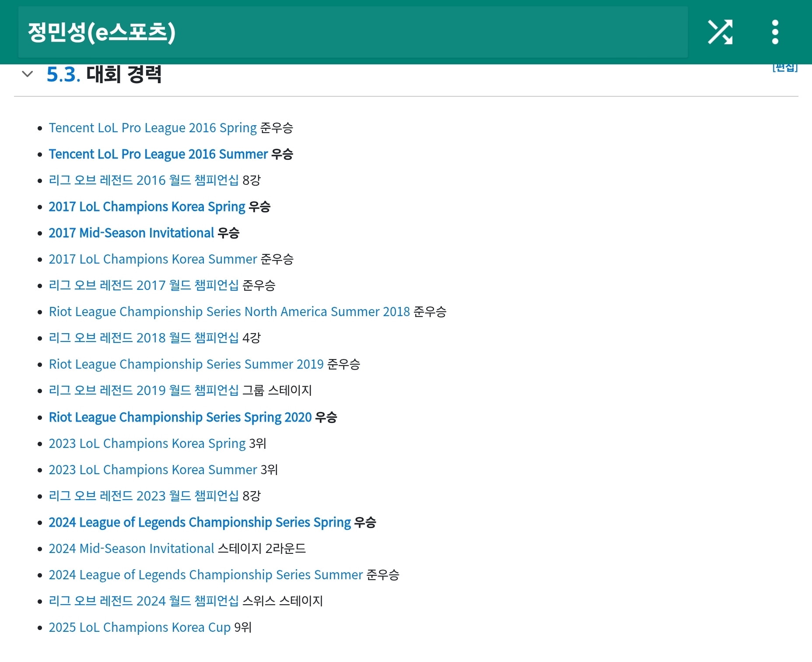
Task: Click the random article shuffle icon
Action: (x=720, y=32)
